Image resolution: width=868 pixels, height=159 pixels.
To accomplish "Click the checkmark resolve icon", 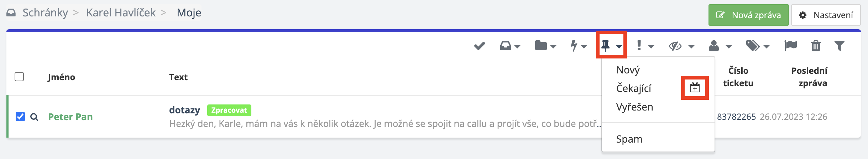I will pyautogui.click(x=480, y=46).
